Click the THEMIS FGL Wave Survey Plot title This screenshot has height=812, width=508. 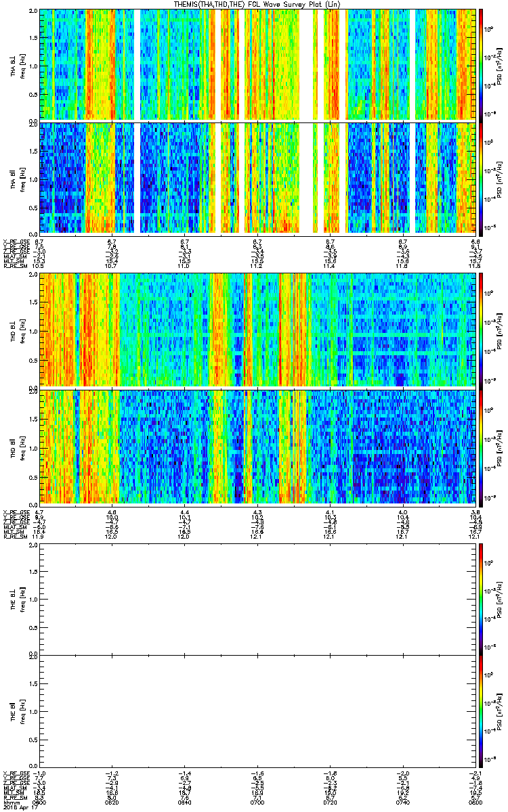pyautogui.click(x=259, y=4)
